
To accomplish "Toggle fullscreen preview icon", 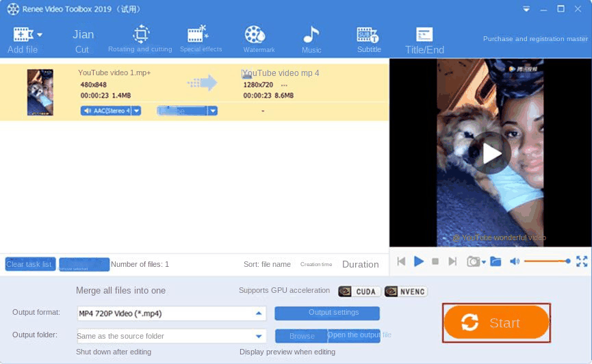I will click(582, 261).
